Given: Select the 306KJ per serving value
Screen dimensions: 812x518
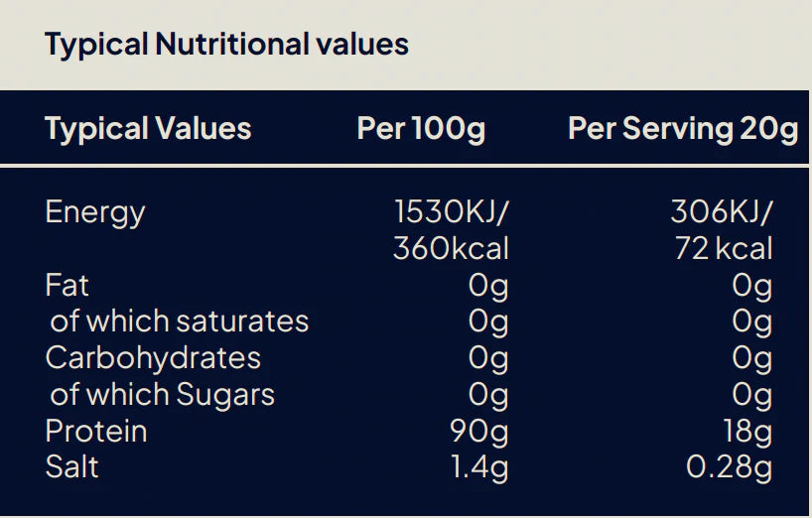Looking at the screenshot, I should click(x=721, y=211).
